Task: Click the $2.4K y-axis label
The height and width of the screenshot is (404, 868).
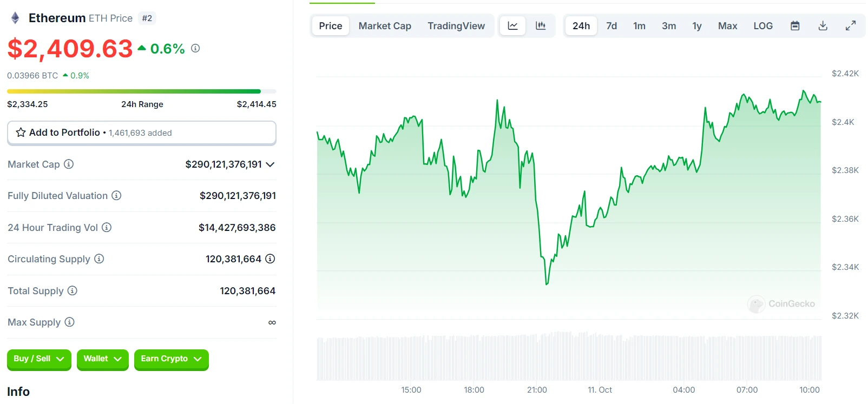Action: [843, 122]
